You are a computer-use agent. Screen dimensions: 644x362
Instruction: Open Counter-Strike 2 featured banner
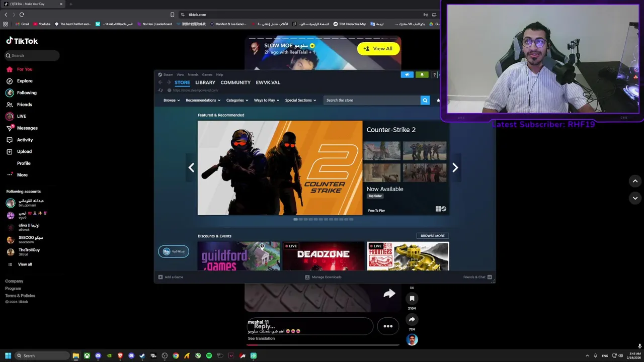pyautogui.click(x=280, y=168)
